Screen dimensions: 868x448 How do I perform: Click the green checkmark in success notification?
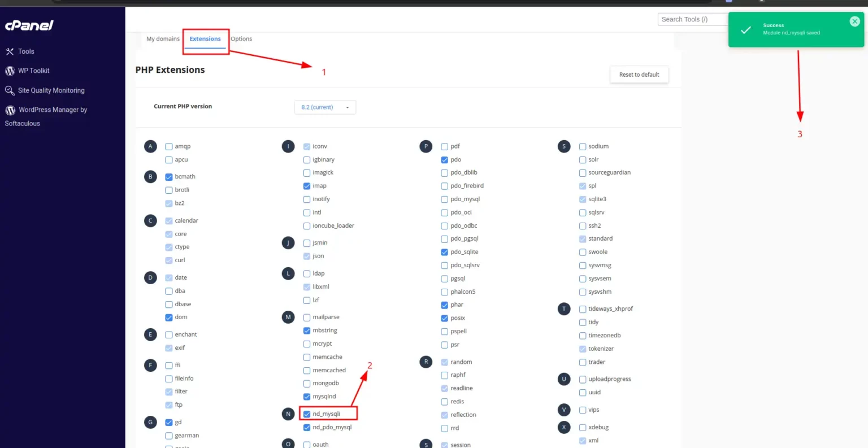coord(748,28)
